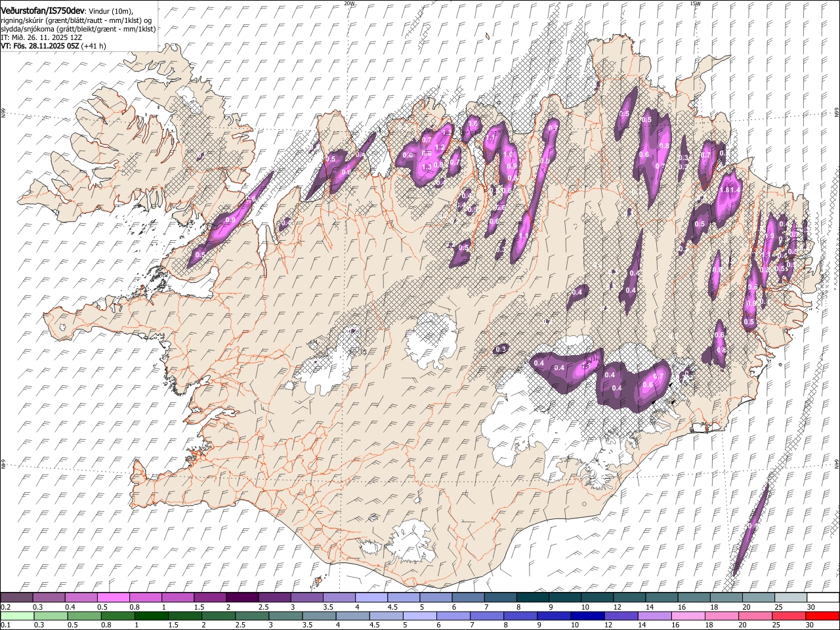Click pale green rain swatch between 0.1 and 0.3
Image resolution: width=840 pixels, height=630 pixels.
17,616
